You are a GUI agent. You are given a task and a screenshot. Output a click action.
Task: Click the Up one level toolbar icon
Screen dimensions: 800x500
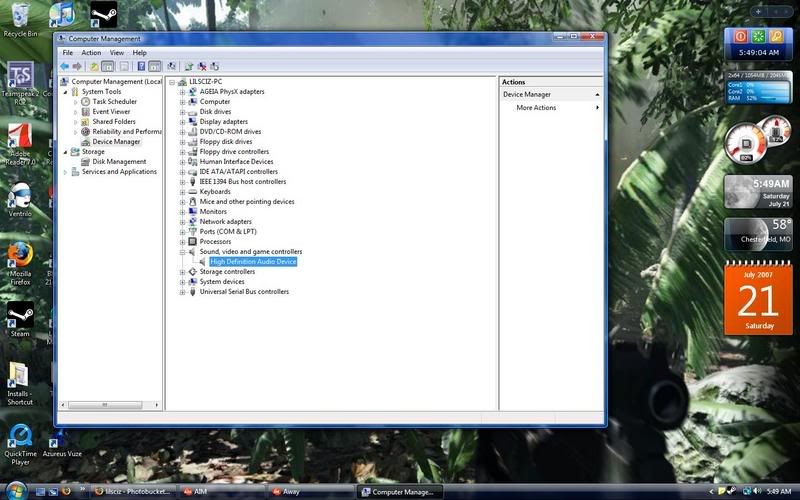[94, 66]
